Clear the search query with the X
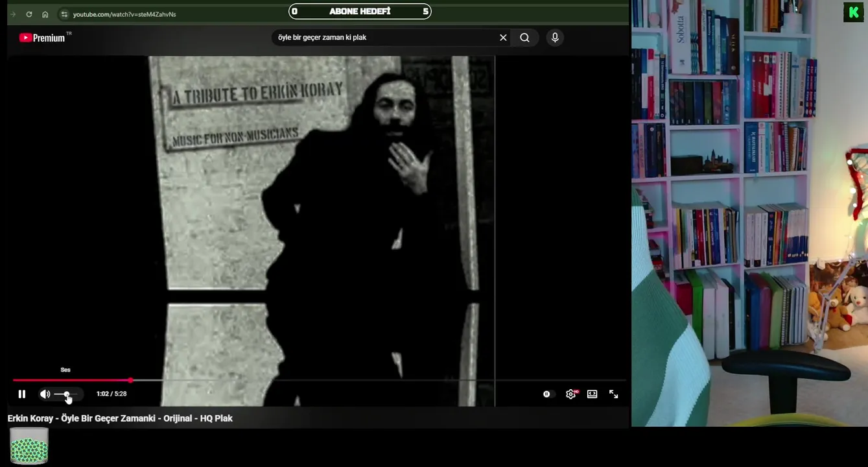 (503, 38)
